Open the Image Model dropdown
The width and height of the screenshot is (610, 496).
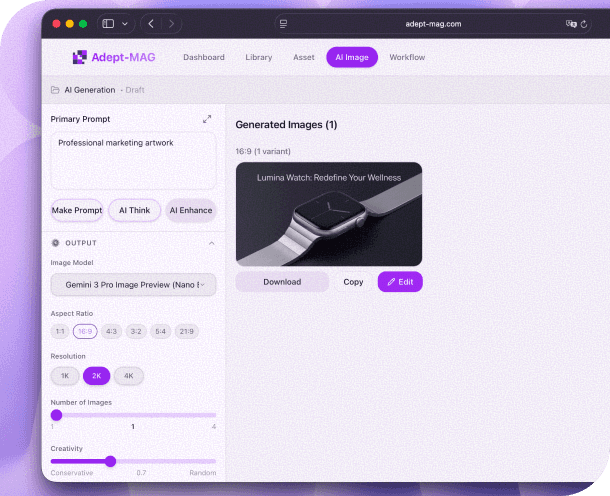coord(133,285)
